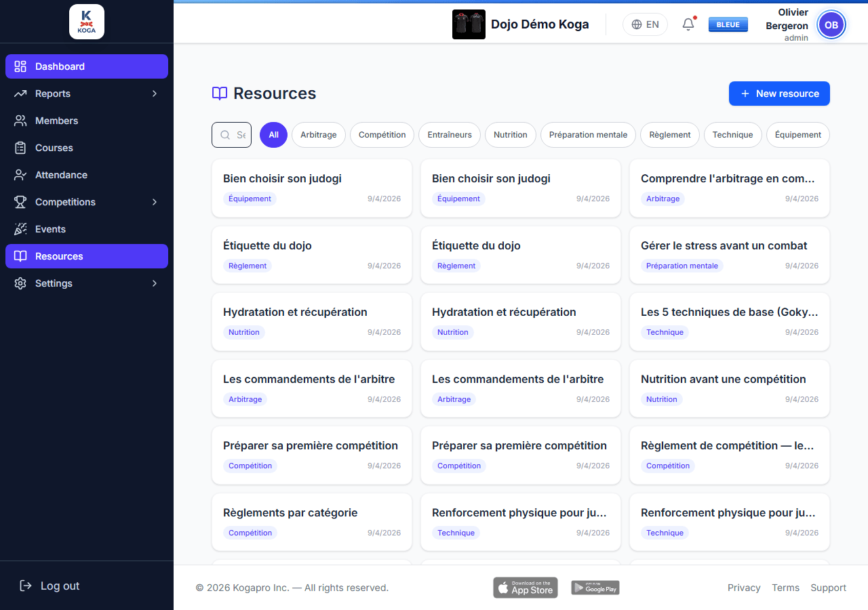The height and width of the screenshot is (610, 868).
Task: Open the notifications bell
Action: (688, 24)
